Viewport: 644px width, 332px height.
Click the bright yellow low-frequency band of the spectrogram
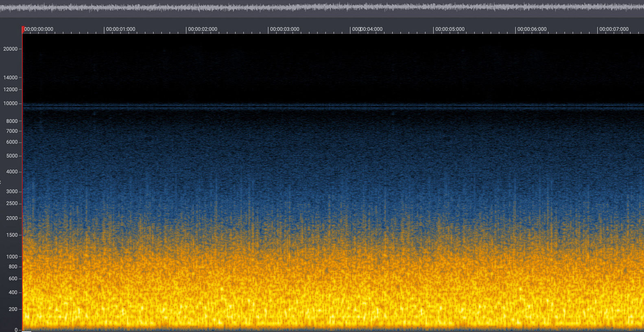coord(325,314)
